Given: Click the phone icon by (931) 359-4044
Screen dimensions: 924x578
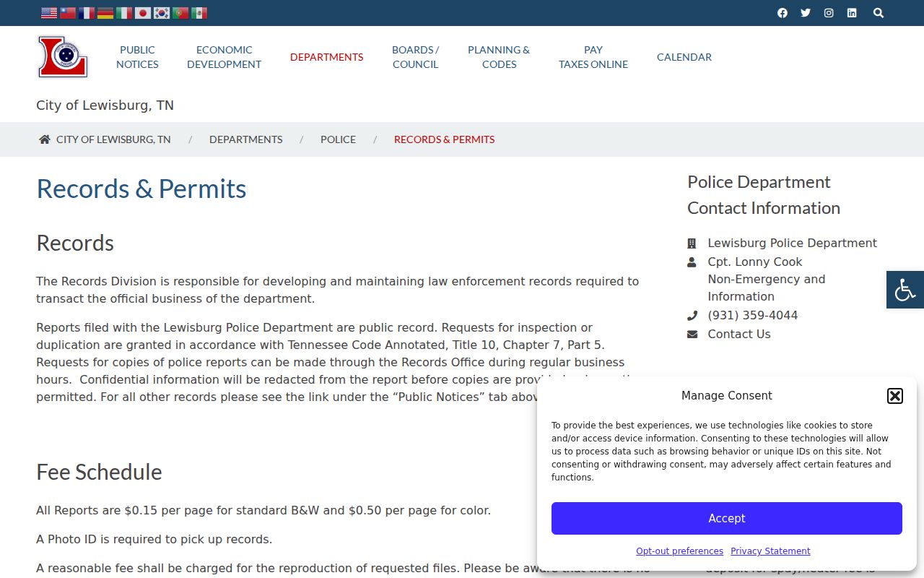Looking at the screenshot, I should 692,316.
